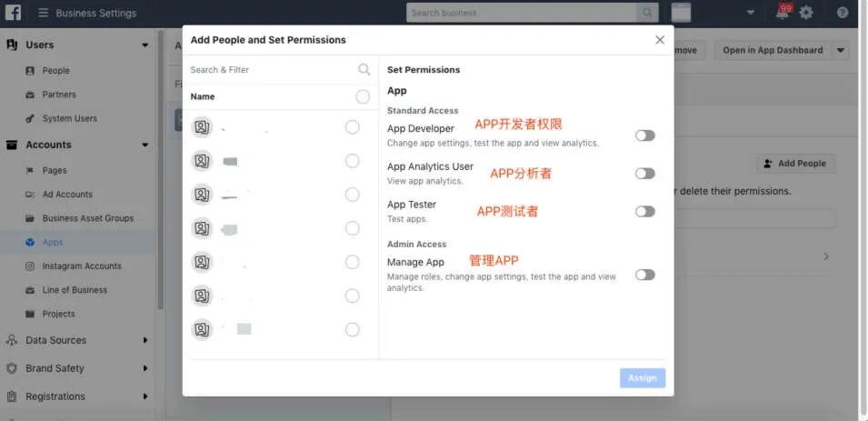Click the Line of Business icon

(30, 290)
